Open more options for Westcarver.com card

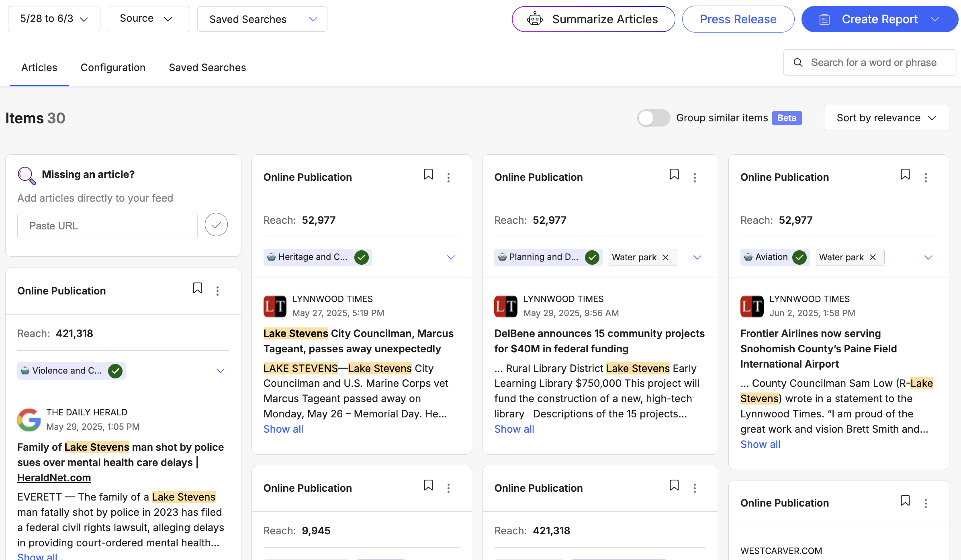click(x=926, y=503)
